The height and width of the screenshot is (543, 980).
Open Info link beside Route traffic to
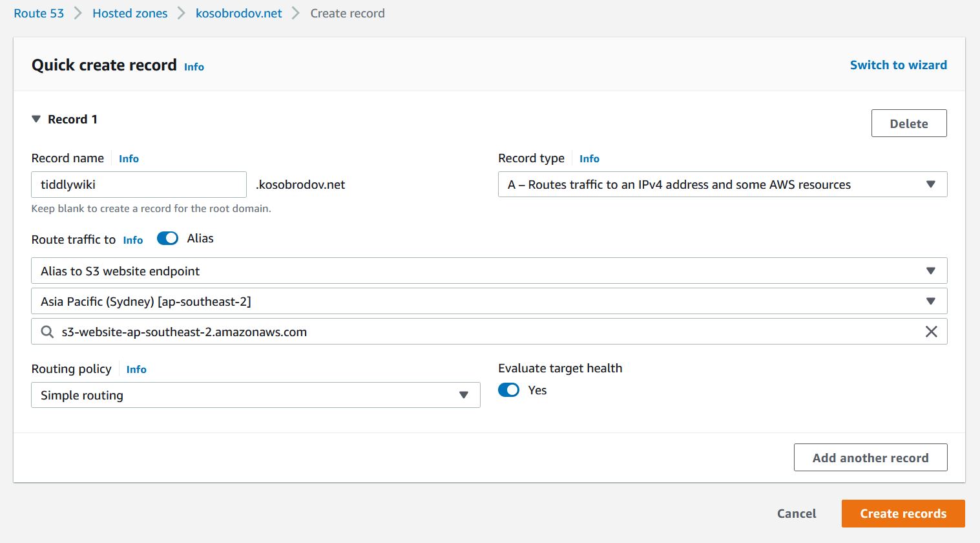tap(133, 240)
